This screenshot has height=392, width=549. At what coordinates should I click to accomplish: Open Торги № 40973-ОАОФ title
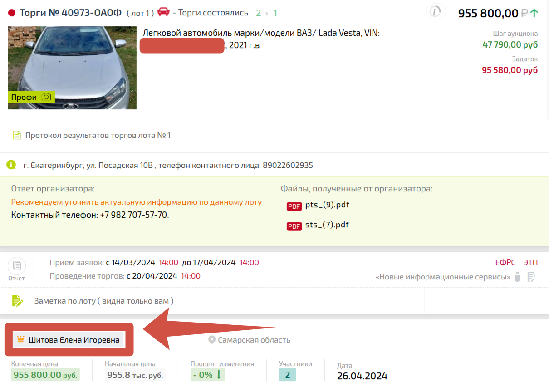point(70,13)
